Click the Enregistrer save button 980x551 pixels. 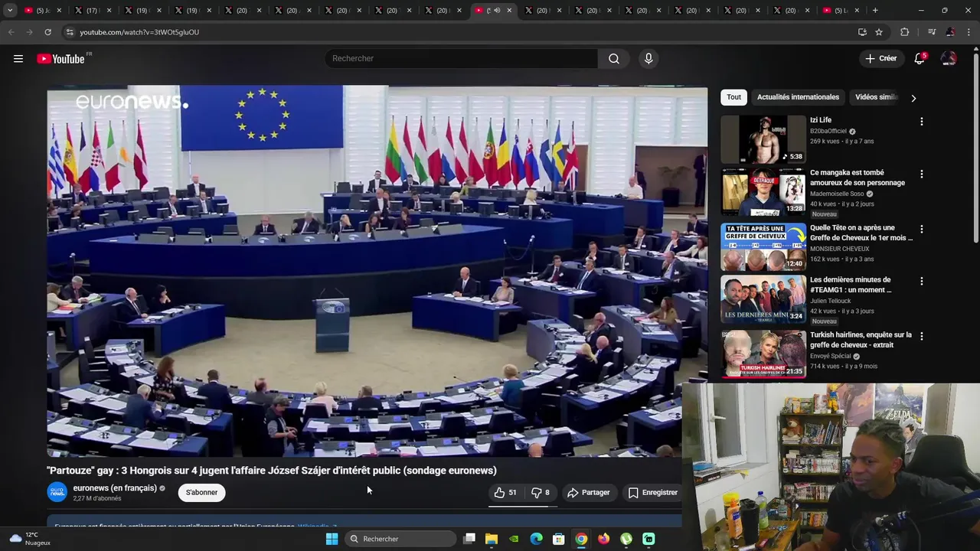coord(653,493)
